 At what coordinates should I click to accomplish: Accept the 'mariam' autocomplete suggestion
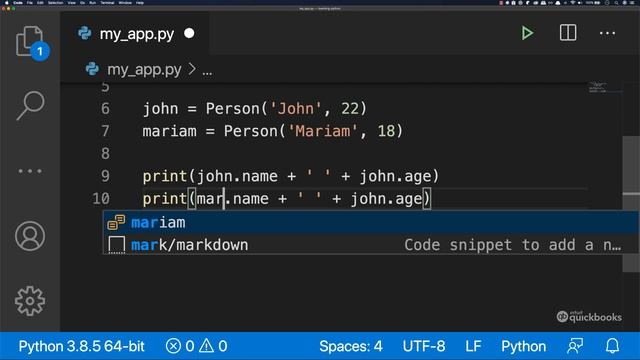(x=370, y=222)
